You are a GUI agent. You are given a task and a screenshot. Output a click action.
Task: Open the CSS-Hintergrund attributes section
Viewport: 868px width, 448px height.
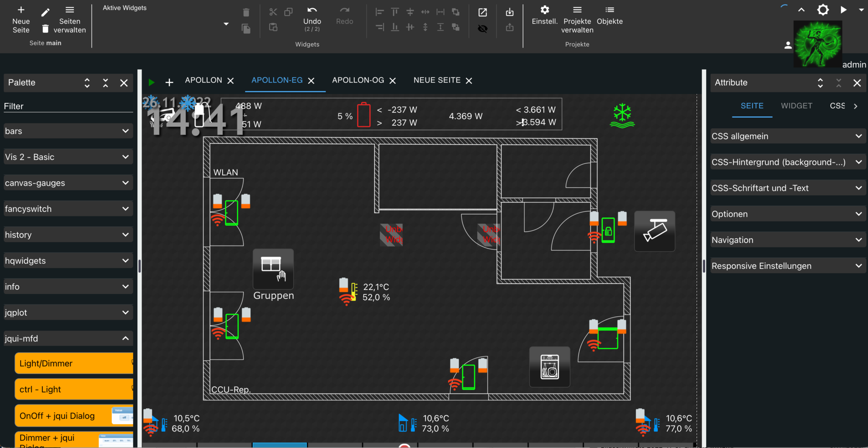(787, 162)
